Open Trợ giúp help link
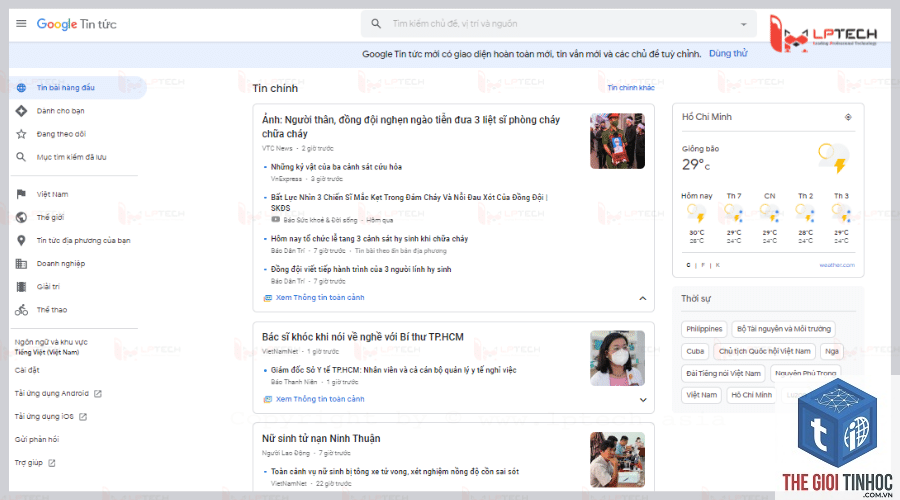Screen dimensions: 900x500 pos(35,463)
